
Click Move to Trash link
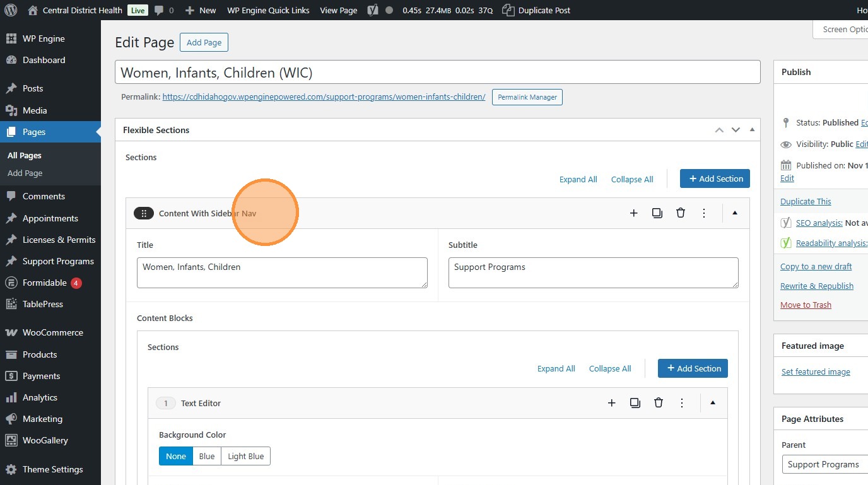[x=806, y=305]
